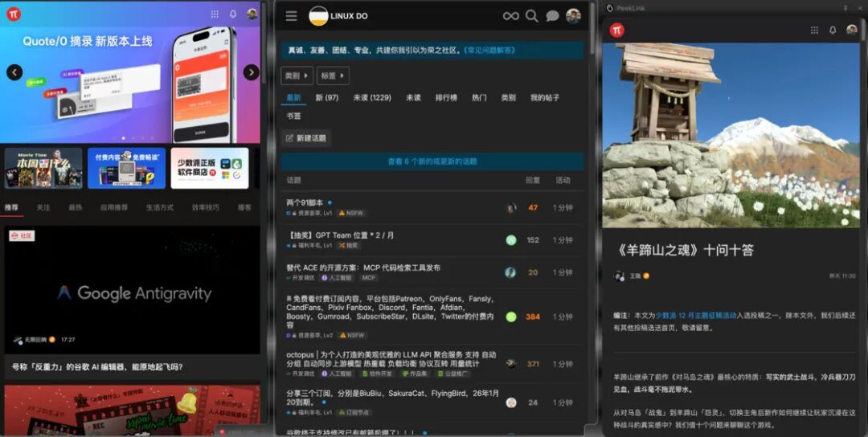Click reply count 152

click(533, 240)
